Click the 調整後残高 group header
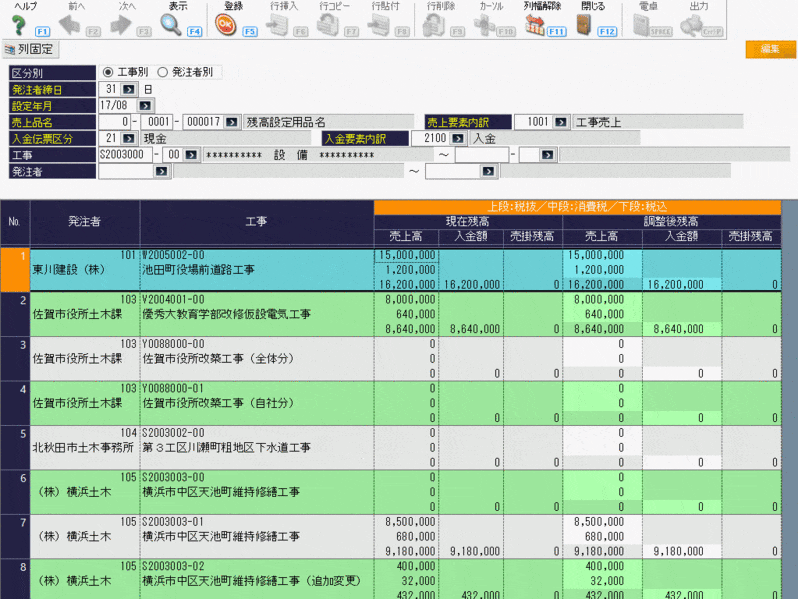The height and width of the screenshot is (599, 798). 671,222
